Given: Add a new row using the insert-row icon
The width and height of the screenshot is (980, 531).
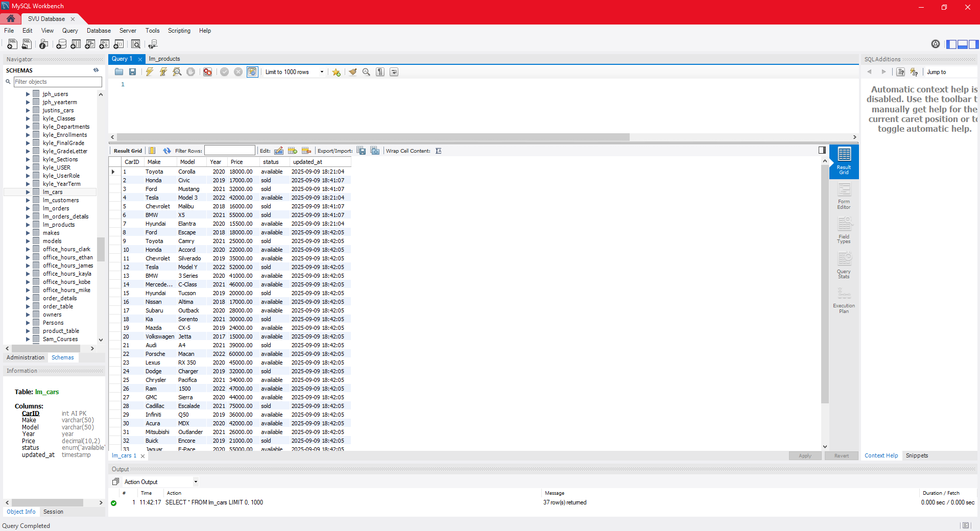Looking at the screenshot, I should point(293,151).
